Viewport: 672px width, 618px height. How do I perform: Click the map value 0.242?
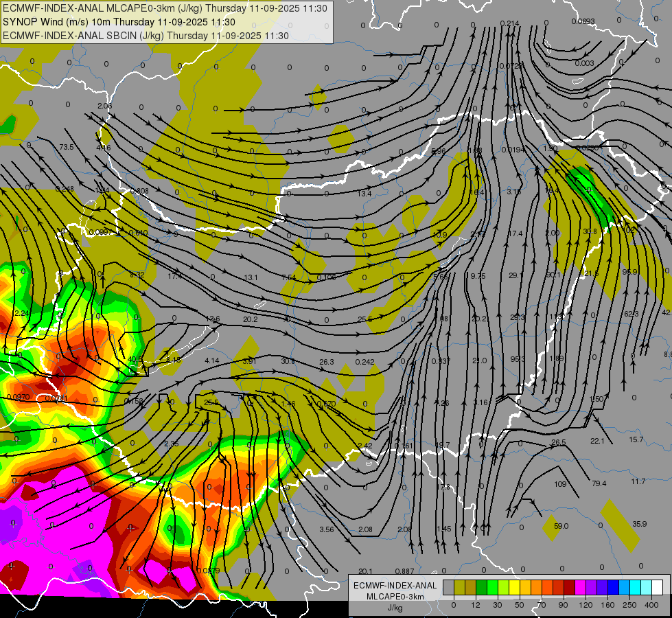click(364, 362)
